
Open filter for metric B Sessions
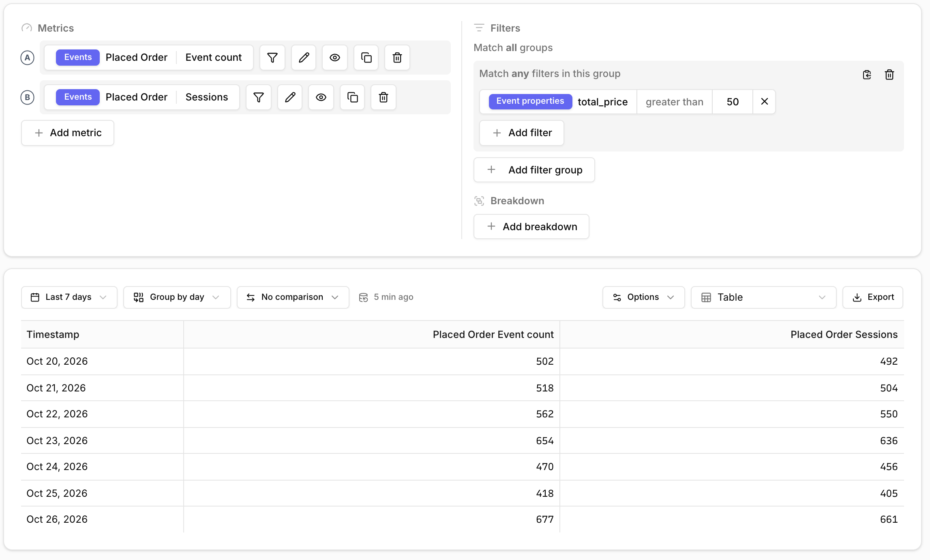(x=259, y=97)
